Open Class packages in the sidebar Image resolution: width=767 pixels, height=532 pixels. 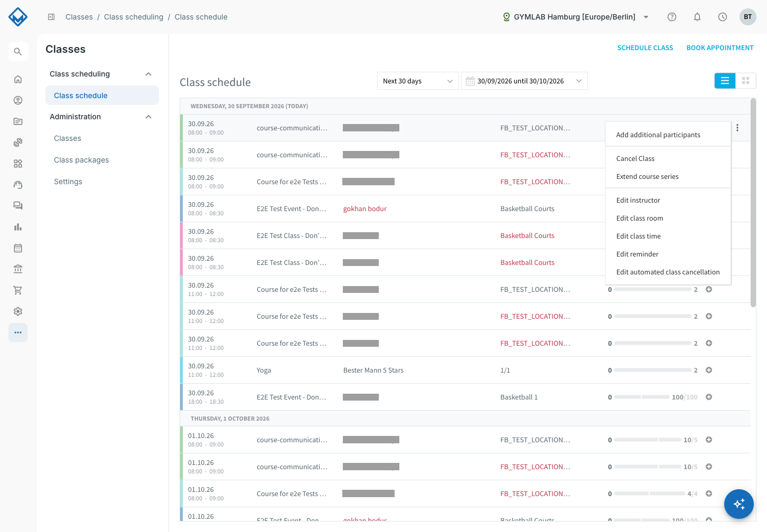coord(81,160)
